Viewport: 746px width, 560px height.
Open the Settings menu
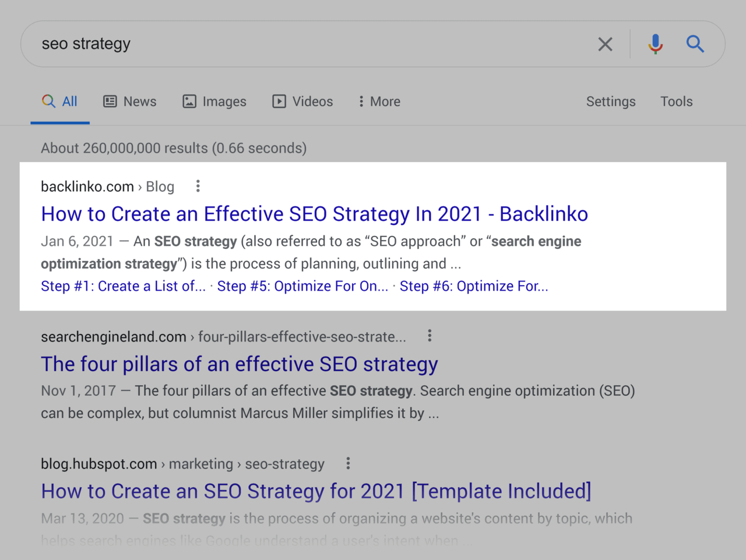click(610, 101)
